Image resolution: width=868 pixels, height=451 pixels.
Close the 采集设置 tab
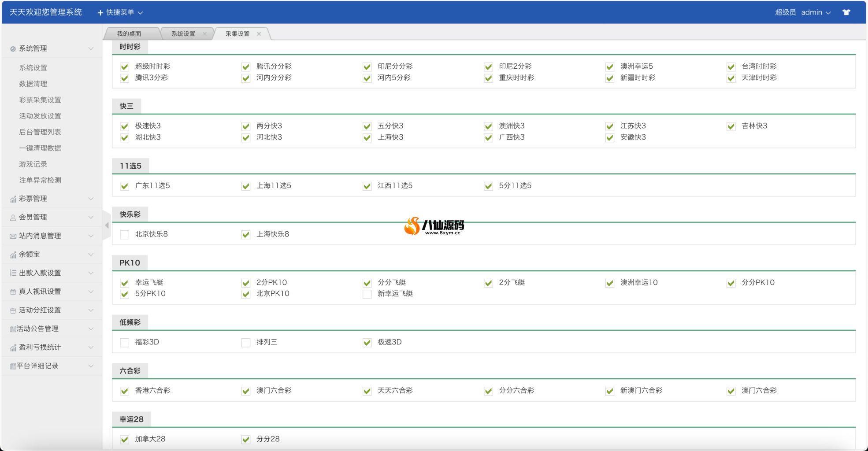click(x=259, y=34)
